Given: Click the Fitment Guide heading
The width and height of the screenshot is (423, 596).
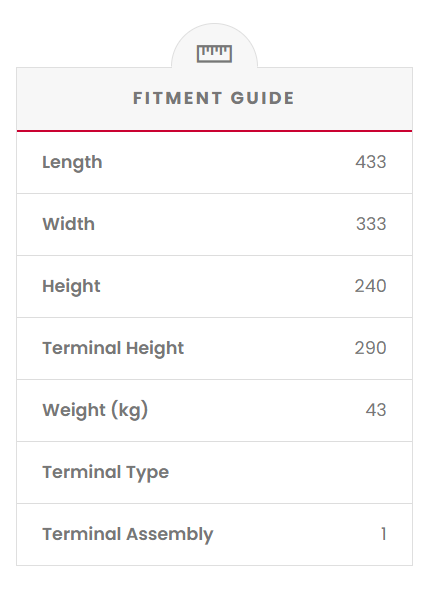Looking at the screenshot, I should pos(214,98).
